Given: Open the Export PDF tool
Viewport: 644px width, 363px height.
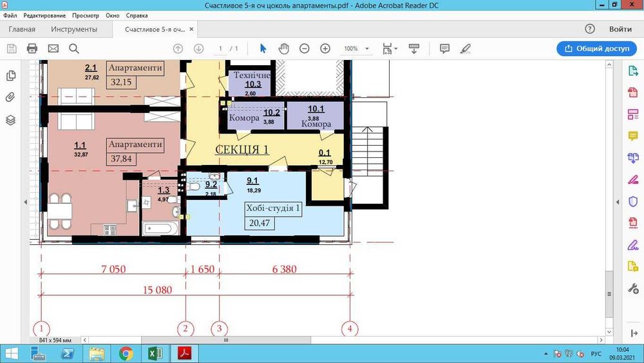Looking at the screenshot, I should tap(633, 71).
